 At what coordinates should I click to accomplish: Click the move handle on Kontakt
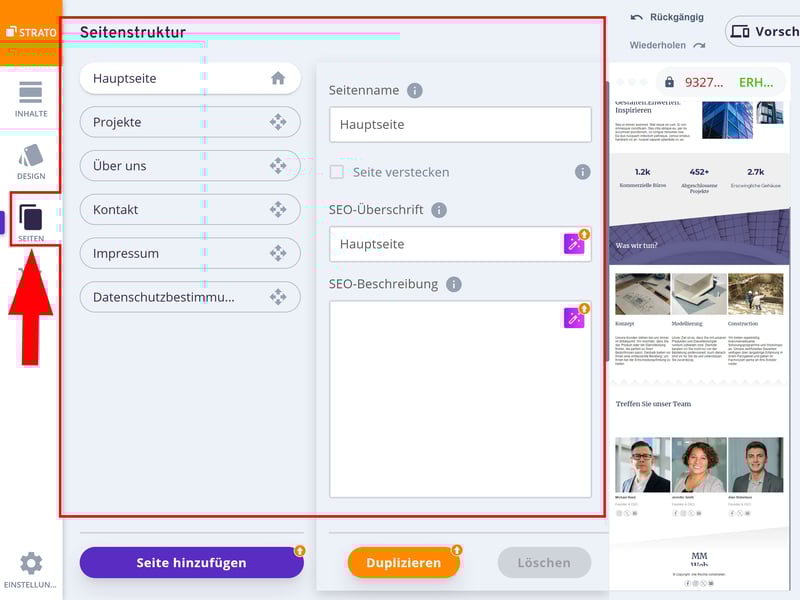(x=278, y=209)
